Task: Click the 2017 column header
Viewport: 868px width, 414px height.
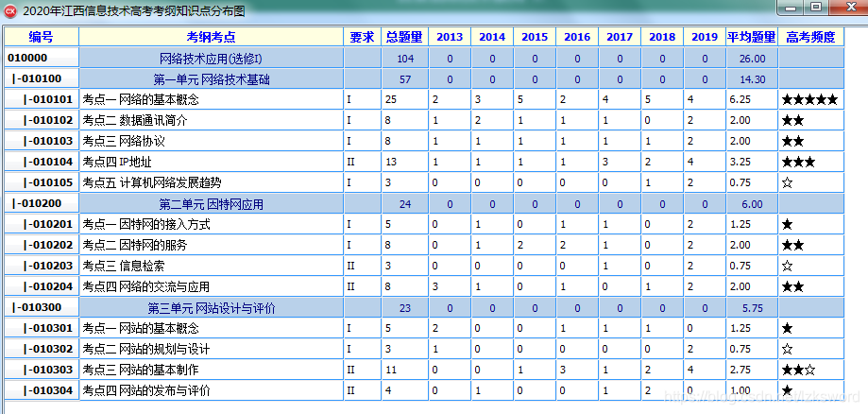Action: click(x=620, y=37)
